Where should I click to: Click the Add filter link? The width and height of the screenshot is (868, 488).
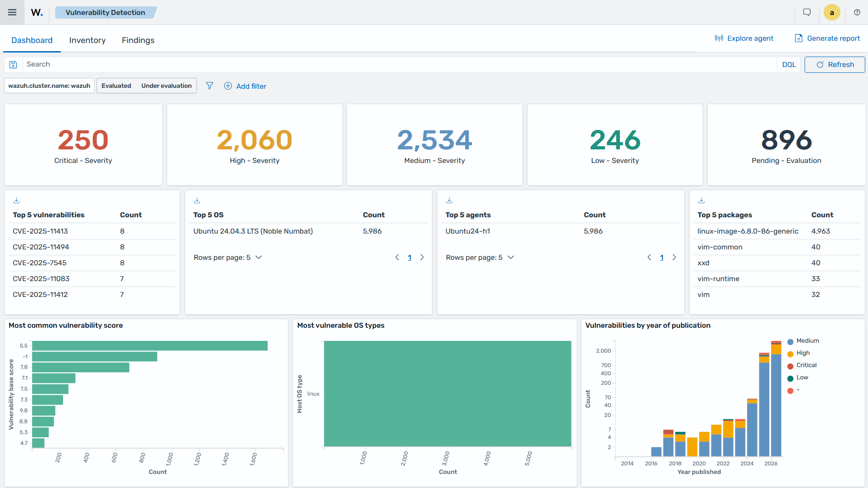point(245,86)
